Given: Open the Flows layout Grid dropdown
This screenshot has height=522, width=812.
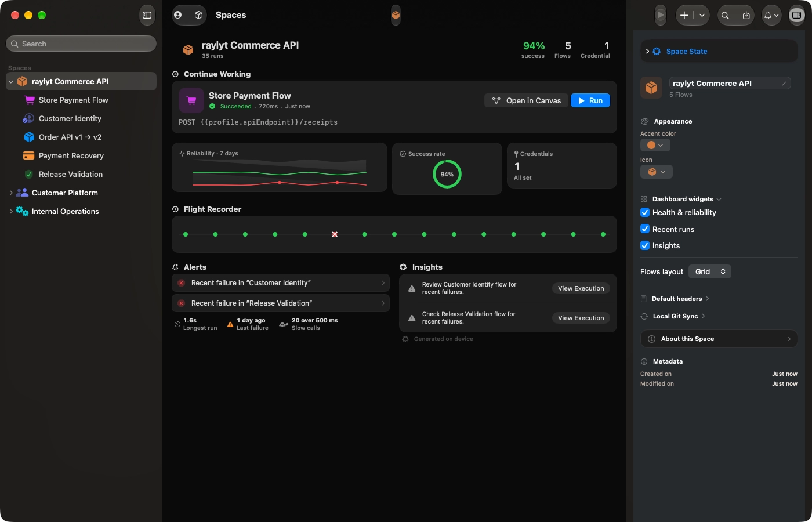Looking at the screenshot, I should (710, 271).
